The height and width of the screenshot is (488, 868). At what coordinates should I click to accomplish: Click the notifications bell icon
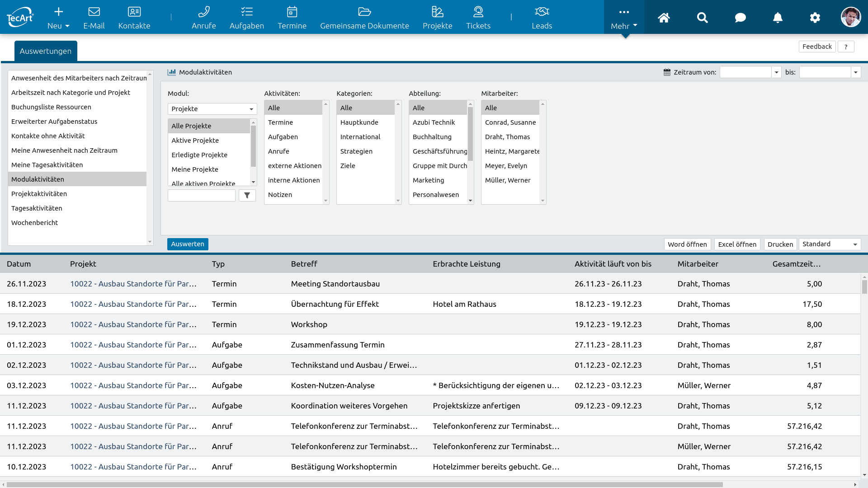click(x=778, y=18)
